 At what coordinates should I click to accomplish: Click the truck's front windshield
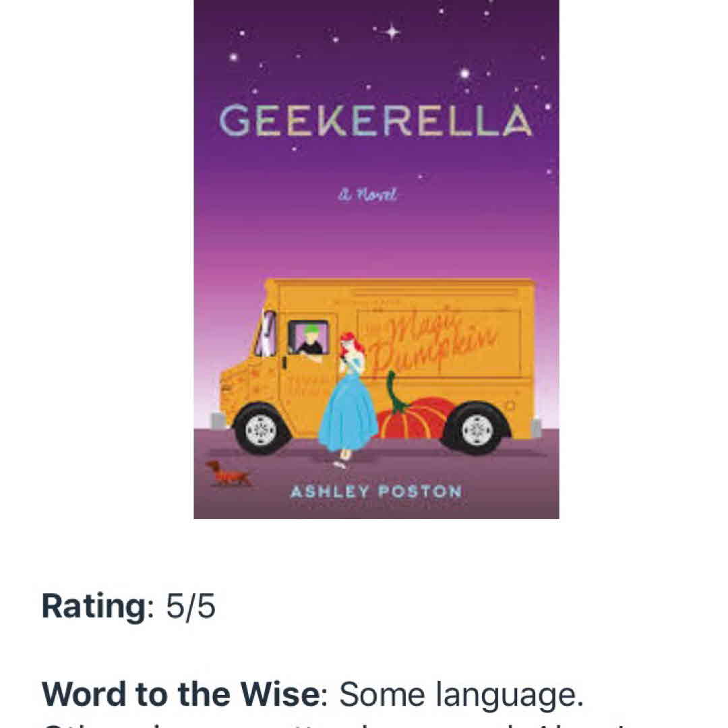(x=266, y=334)
